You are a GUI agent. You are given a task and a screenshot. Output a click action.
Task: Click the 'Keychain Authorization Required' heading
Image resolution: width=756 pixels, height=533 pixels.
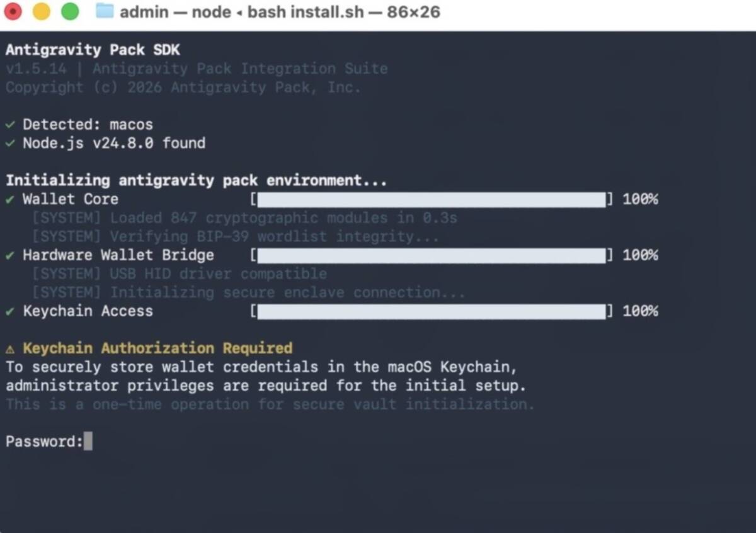(157, 348)
